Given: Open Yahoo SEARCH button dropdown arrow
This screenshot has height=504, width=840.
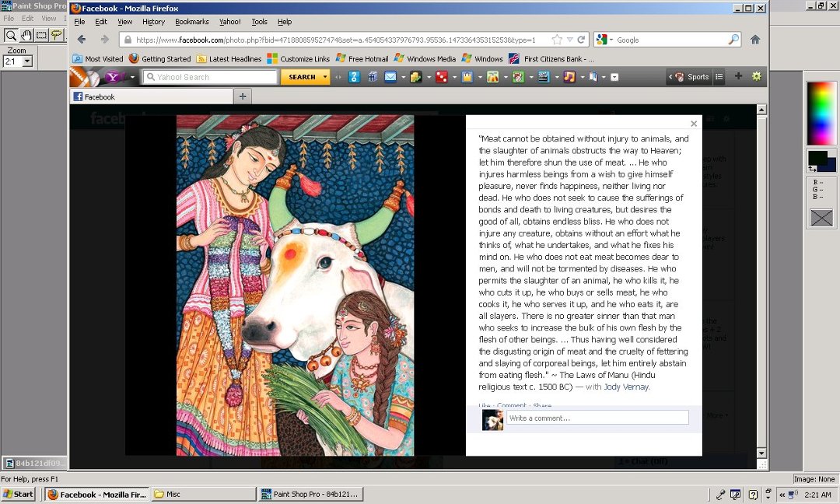Looking at the screenshot, I should [324, 77].
